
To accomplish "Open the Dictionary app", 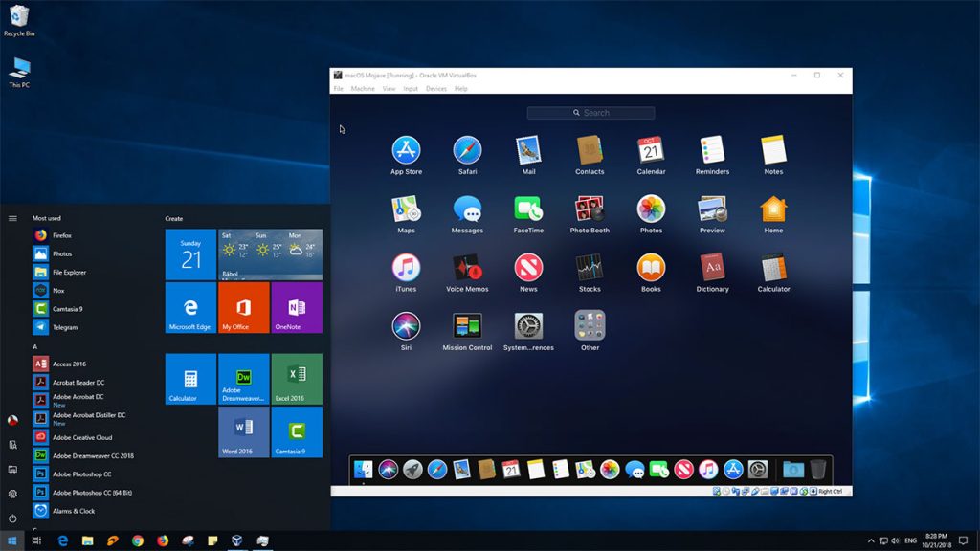I will 712,267.
